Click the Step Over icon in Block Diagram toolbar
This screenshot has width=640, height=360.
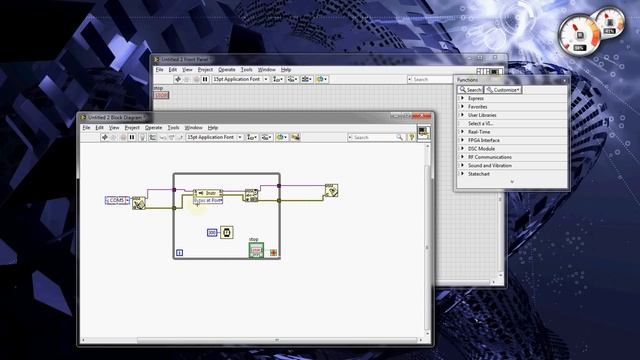[171, 138]
